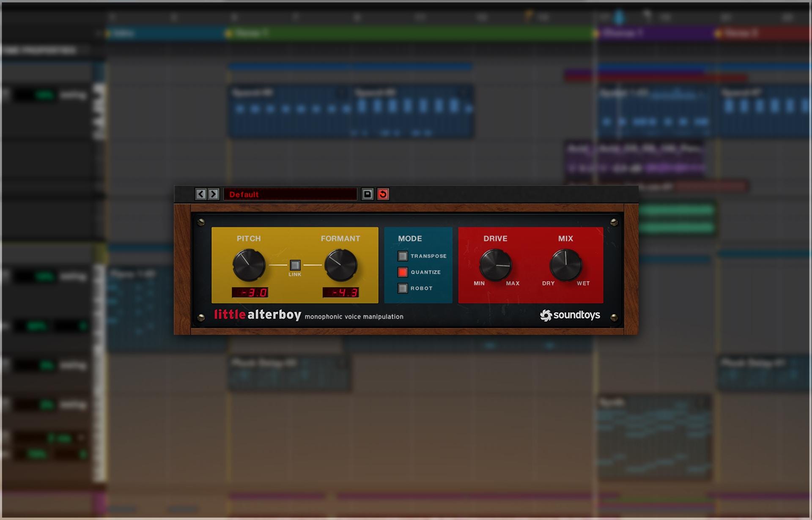
Task: Click the little alterboy title text
Action: (258, 315)
